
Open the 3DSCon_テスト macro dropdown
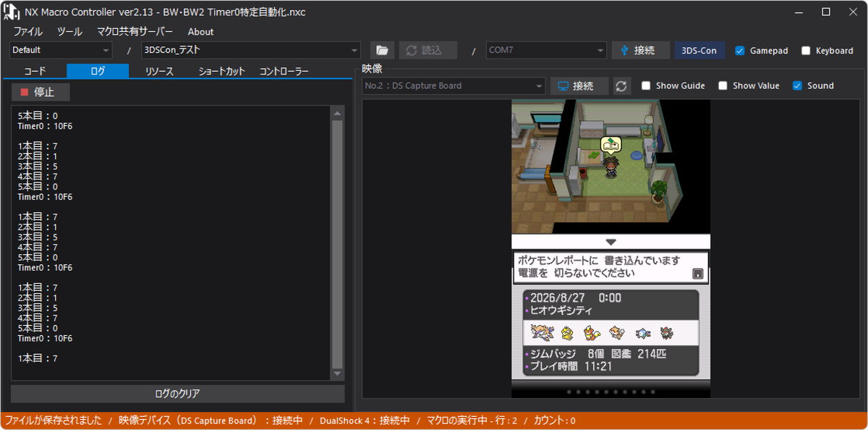point(251,50)
